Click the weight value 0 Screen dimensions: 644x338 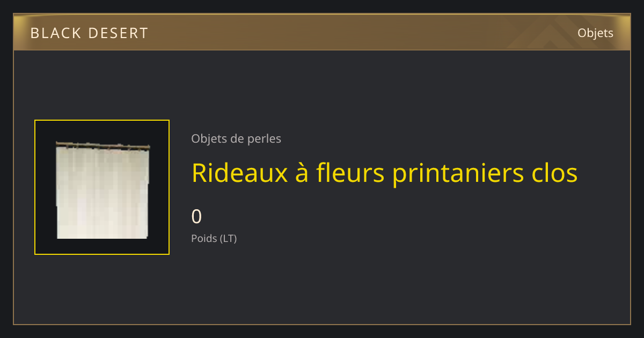tap(196, 217)
